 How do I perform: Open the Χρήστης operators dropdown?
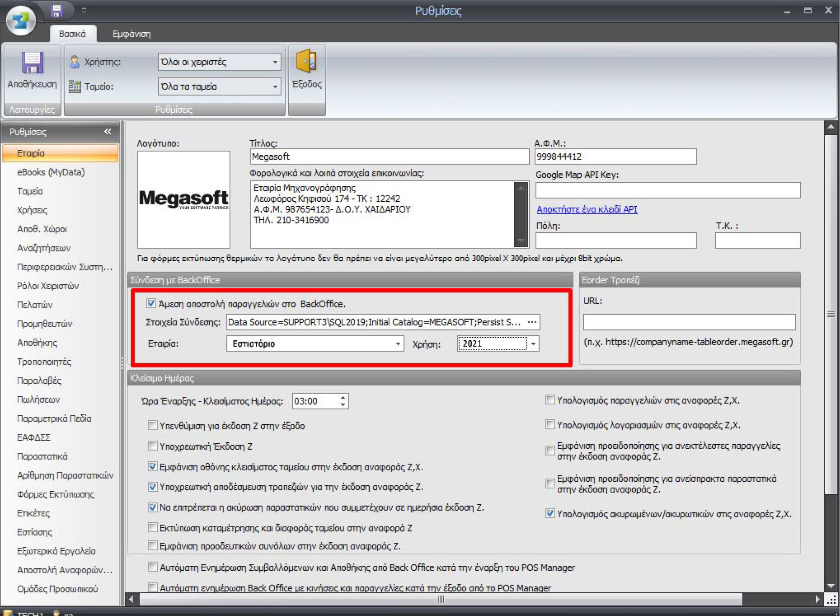tap(275, 62)
